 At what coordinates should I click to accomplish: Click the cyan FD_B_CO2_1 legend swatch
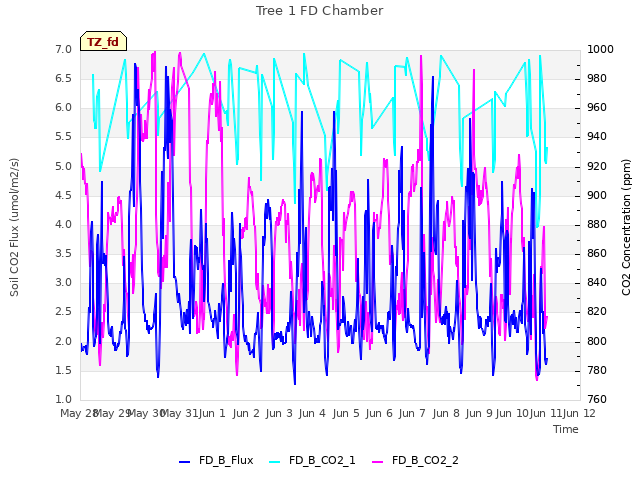pyautogui.click(x=275, y=461)
